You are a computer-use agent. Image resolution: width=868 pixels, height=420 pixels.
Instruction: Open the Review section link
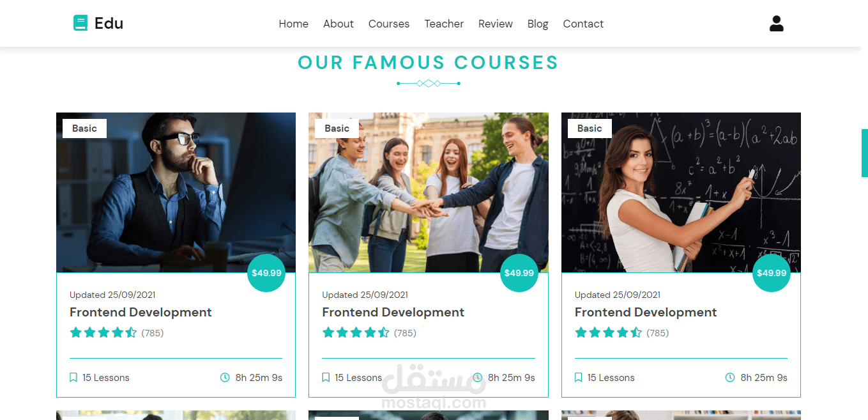coord(496,24)
